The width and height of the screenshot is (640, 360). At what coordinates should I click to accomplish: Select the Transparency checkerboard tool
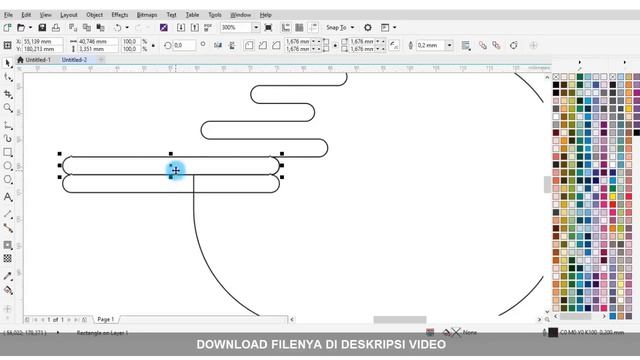pyautogui.click(x=7, y=258)
